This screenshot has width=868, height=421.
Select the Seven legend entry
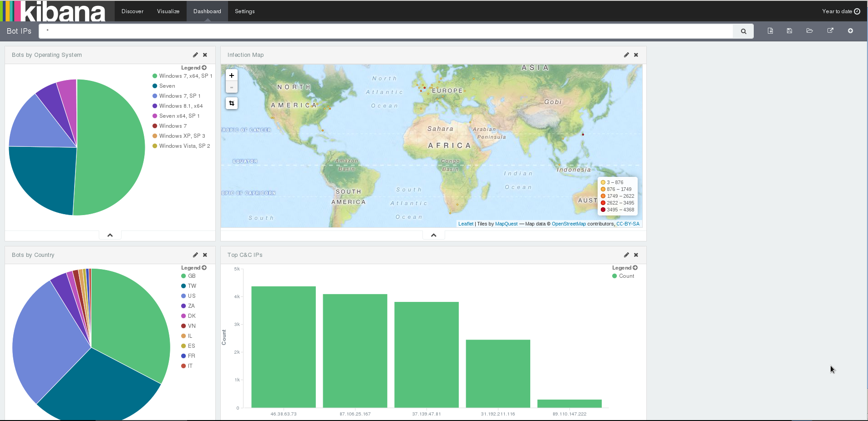coord(164,86)
